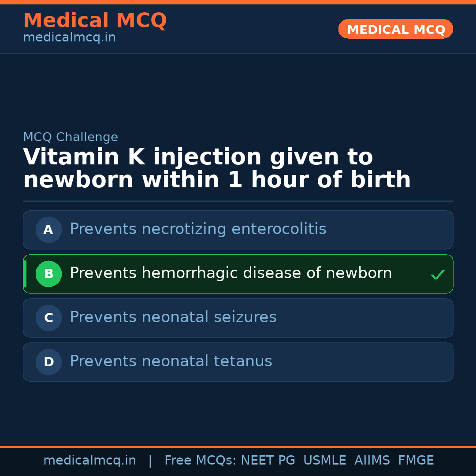Click the letter C option circle
Viewport: 476px width, 476px height.
[x=48, y=318]
